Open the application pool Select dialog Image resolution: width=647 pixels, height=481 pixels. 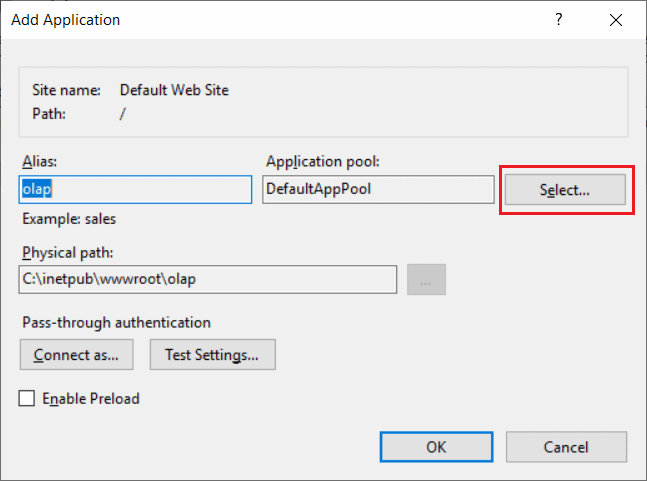point(565,190)
